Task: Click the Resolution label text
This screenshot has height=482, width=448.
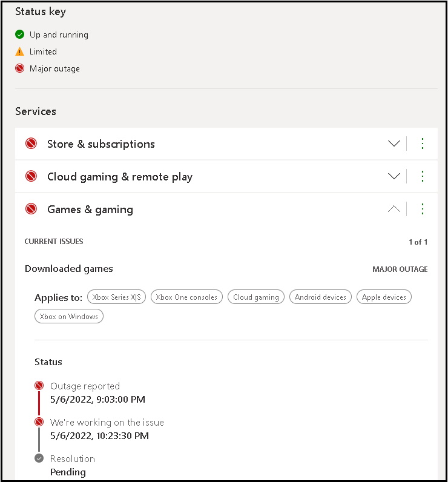Action: click(73, 458)
